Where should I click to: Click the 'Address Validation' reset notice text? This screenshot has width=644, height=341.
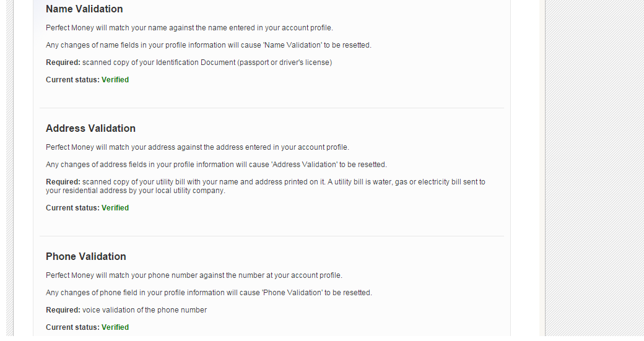[215, 165]
